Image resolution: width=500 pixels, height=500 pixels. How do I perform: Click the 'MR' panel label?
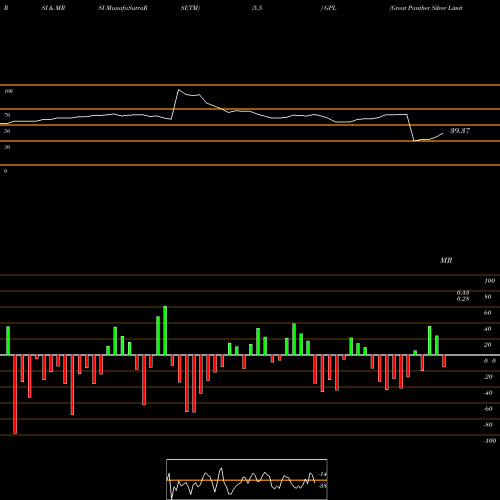(x=446, y=260)
